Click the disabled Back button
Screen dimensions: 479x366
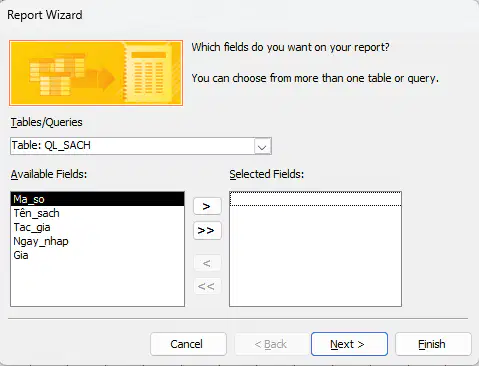(x=272, y=344)
